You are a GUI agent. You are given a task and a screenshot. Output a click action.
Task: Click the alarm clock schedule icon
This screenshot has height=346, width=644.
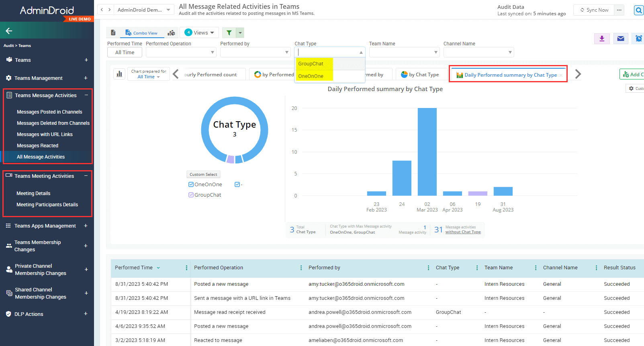(x=638, y=39)
